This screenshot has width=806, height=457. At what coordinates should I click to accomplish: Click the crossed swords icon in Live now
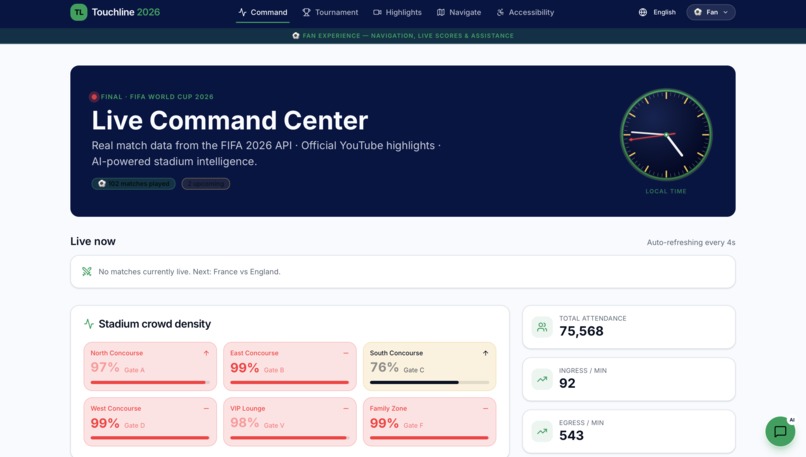point(87,271)
